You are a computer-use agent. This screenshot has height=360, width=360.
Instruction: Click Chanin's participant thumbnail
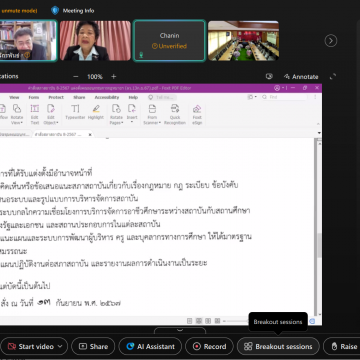[x=169, y=41]
